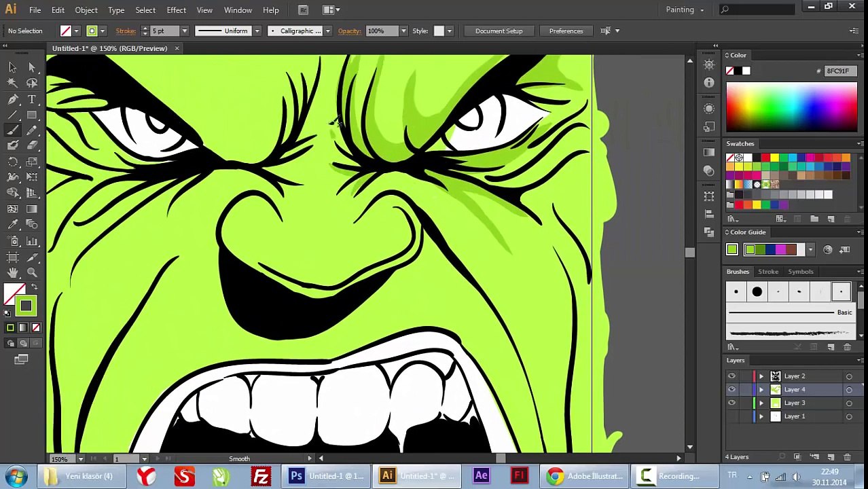Click the Change Screen Mode icon
Screen dimensions: 868x489
[21, 359]
